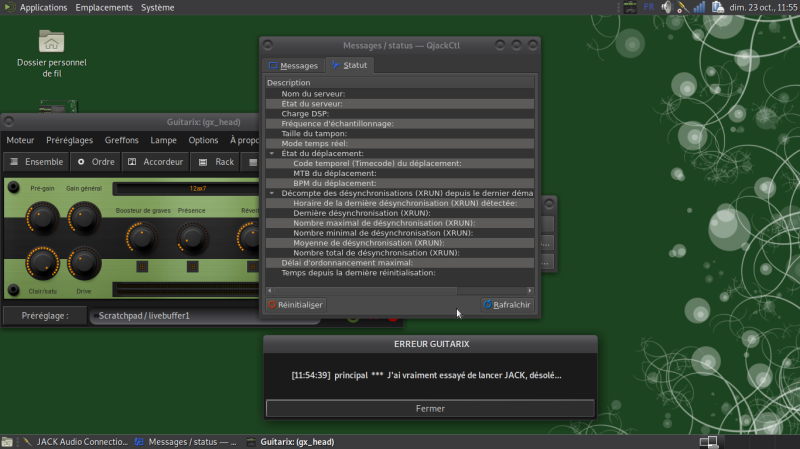Image resolution: width=800 pixels, height=449 pixels.
Task: Switch to Messages / status taskbar entry
Action: click(x=186, y=442)
